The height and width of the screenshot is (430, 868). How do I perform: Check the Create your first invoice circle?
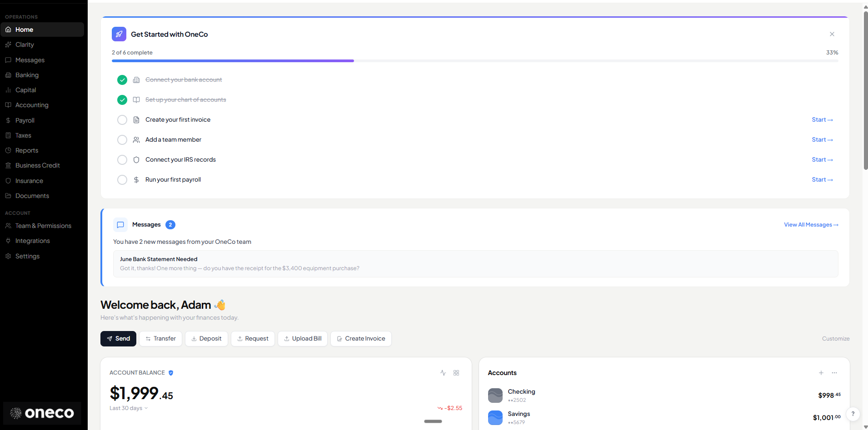122,120
